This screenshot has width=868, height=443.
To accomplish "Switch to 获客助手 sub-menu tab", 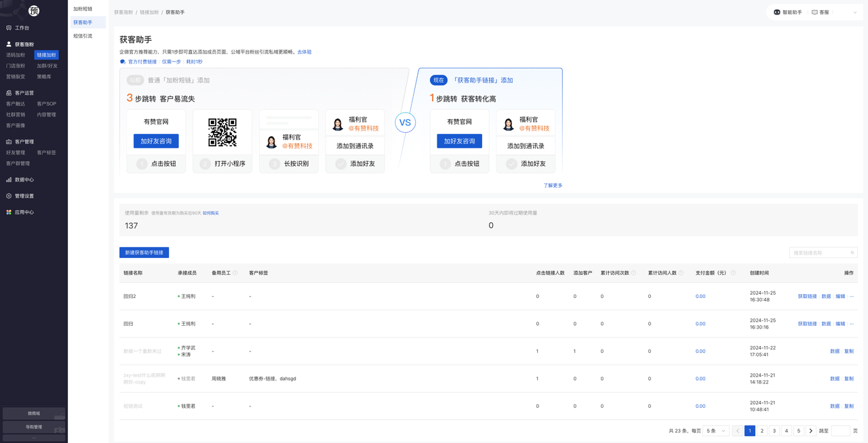I will (87, 22).
